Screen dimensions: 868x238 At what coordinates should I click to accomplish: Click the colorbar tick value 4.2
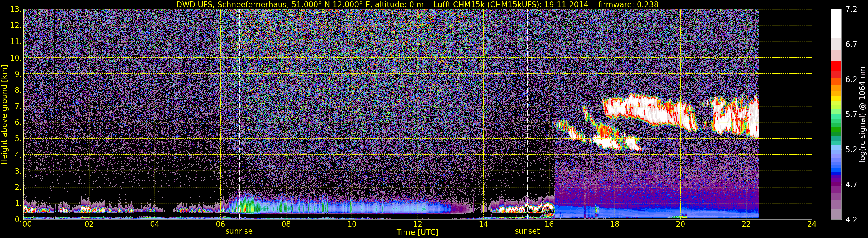[x=851, y=220]
